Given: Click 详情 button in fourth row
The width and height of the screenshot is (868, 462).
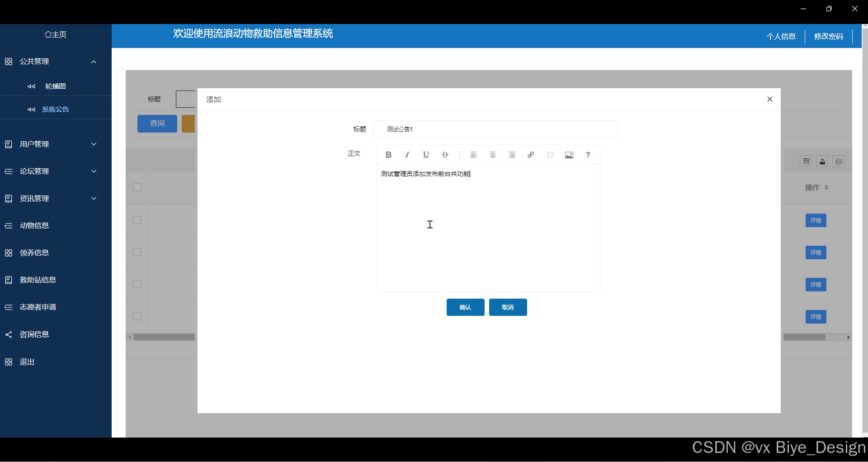Looking at the screenshot, I should (816, 317).
